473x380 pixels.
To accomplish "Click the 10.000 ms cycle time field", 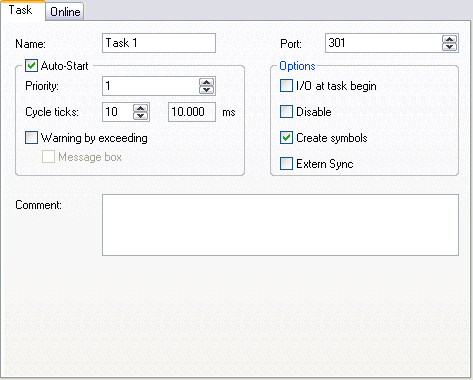I will pyautogui.click(x=192, y=112).
